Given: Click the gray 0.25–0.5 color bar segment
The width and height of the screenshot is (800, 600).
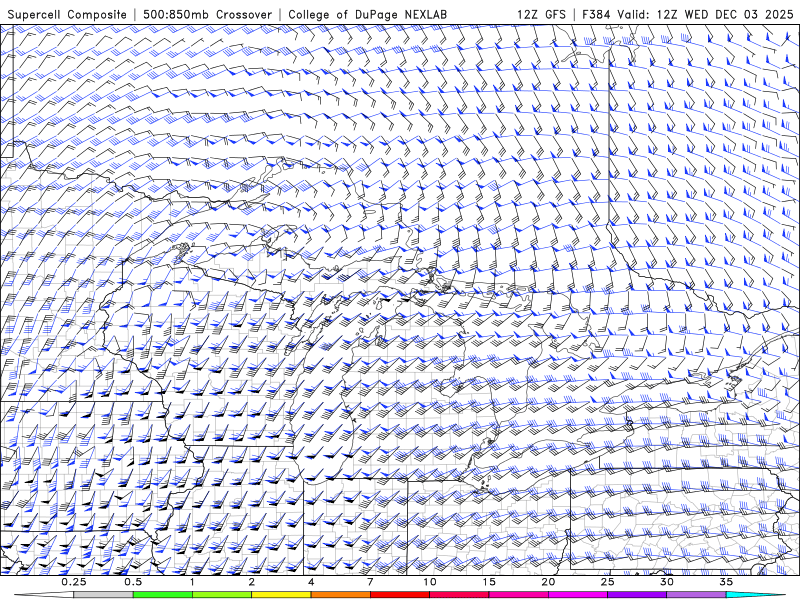Looking at the screenshot, I should [x=103, y=595].
